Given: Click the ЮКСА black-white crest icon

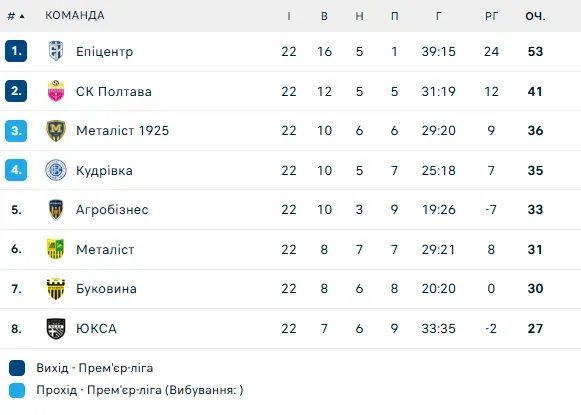Looking at the screenshot, I should 56,329.
